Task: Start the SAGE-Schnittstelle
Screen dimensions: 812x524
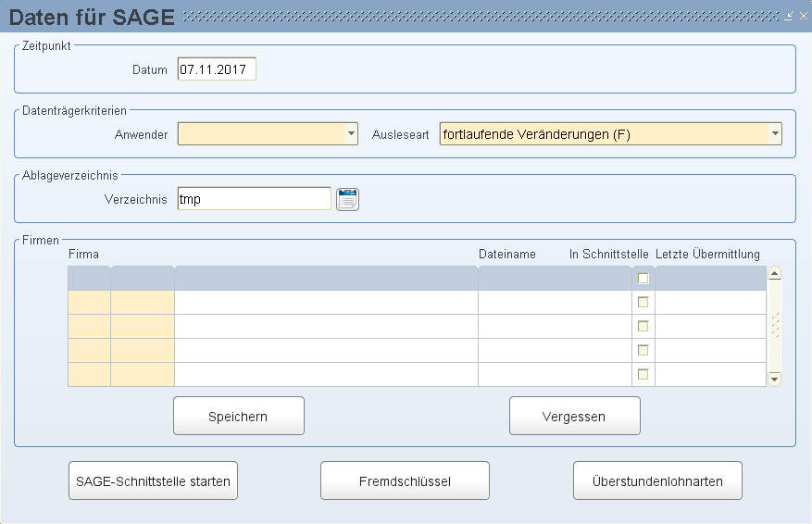Action: (x=154, y=481)
